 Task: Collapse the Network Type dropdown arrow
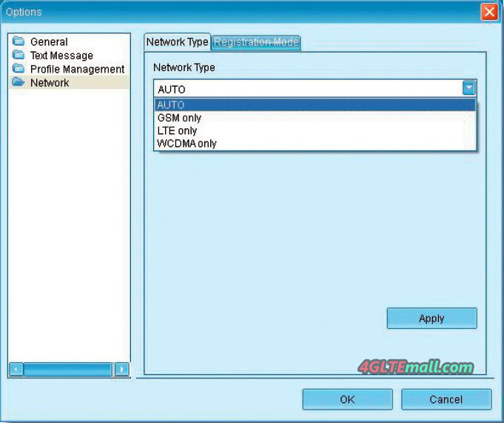(x=469, y=88)
